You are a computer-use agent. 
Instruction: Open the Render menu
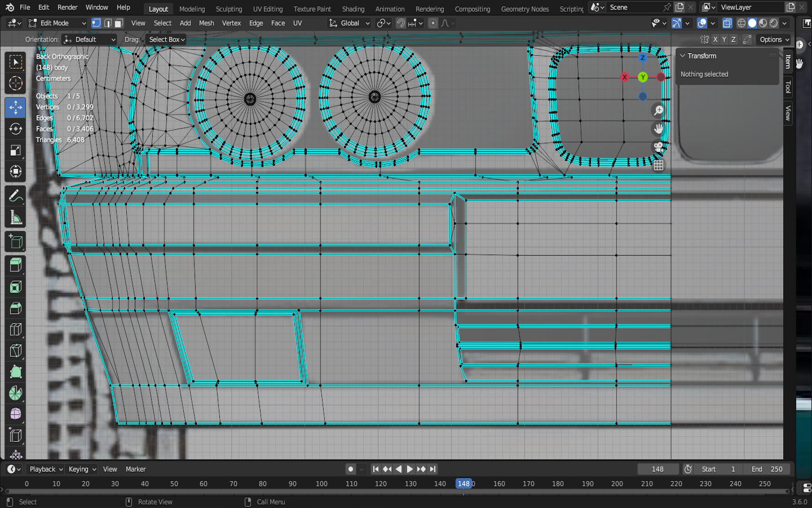pyautogui.click(x=68, y=7)
